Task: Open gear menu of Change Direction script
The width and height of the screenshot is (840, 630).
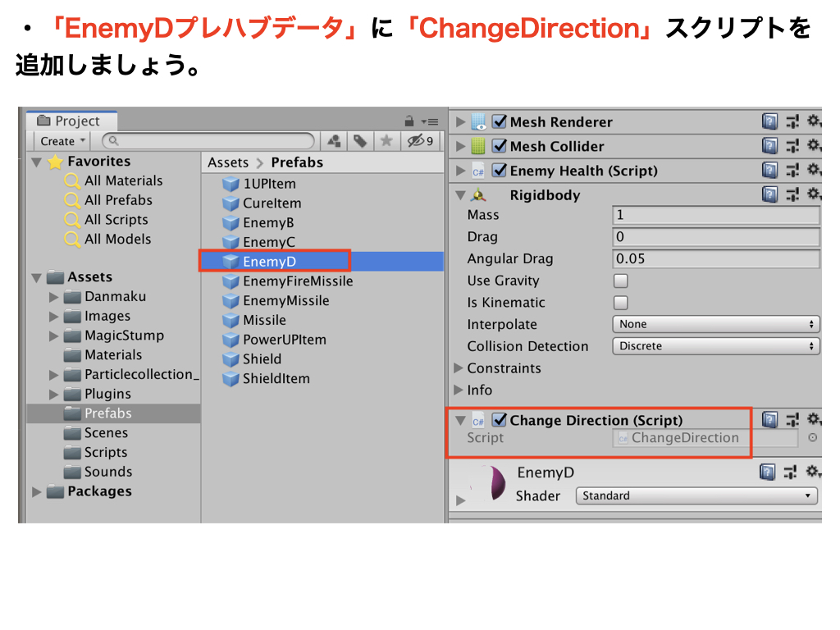Action: 814,419
